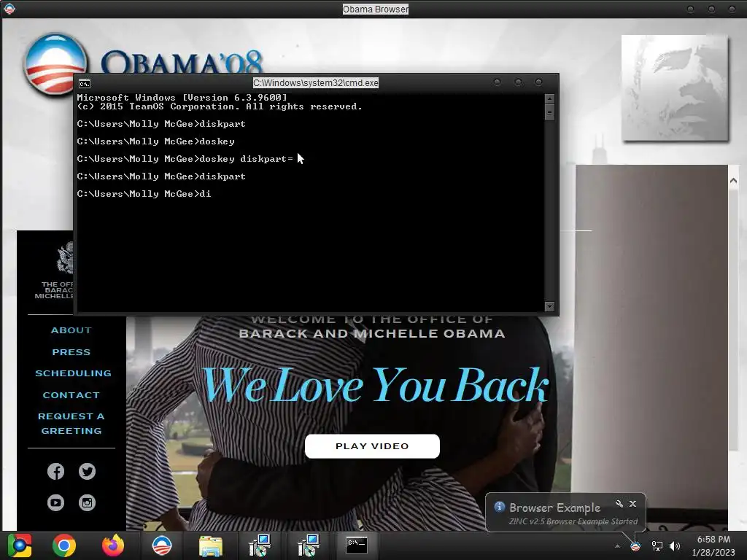
Task: Click 'ZINC v2.5 Browser Example Started' text
Action: [573, 521]
